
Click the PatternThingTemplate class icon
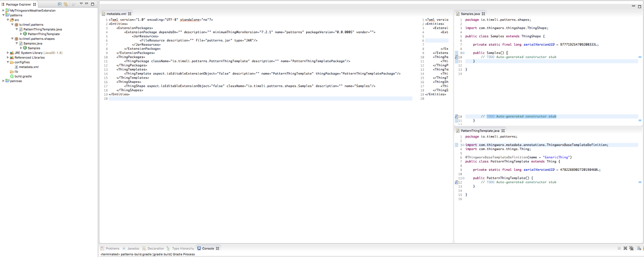(25, 34)
